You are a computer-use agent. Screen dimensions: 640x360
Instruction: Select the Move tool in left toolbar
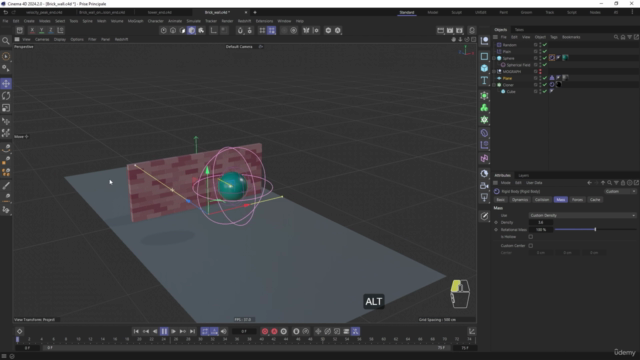[6, 84]
